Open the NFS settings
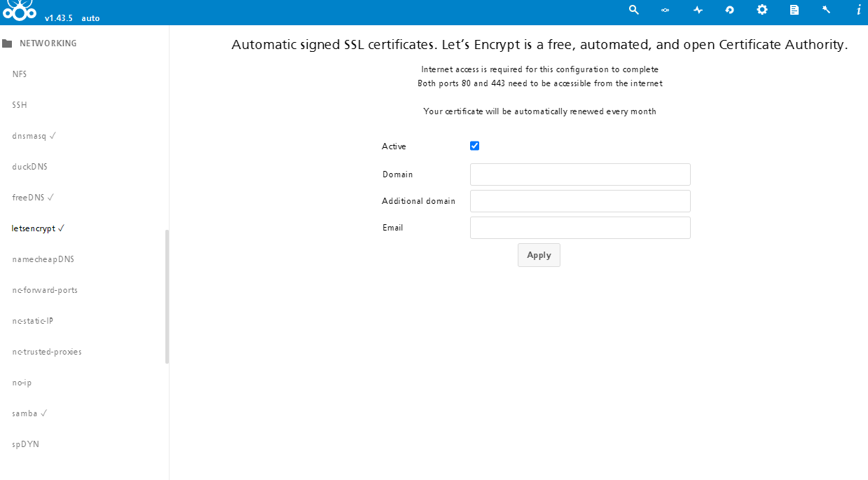The width and height of the screenshot is (868, 480). coord(20,74)
